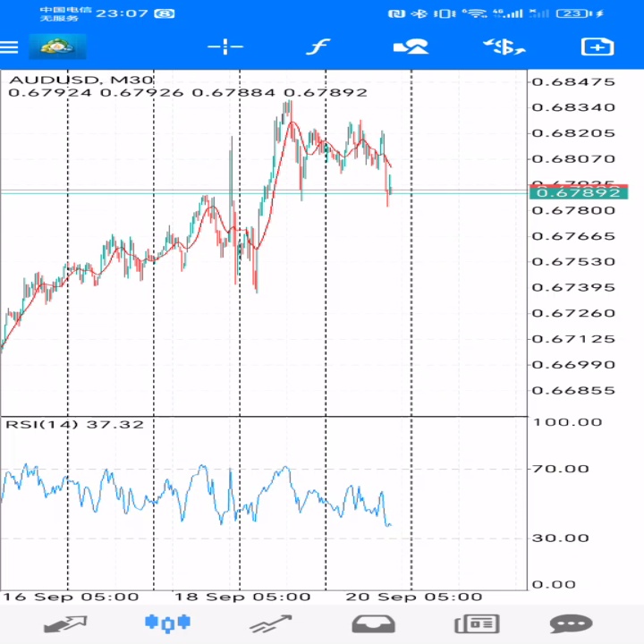644x644 pixels.
Task: Tap the current price tag 0.67892
Action: coord(579,192)
